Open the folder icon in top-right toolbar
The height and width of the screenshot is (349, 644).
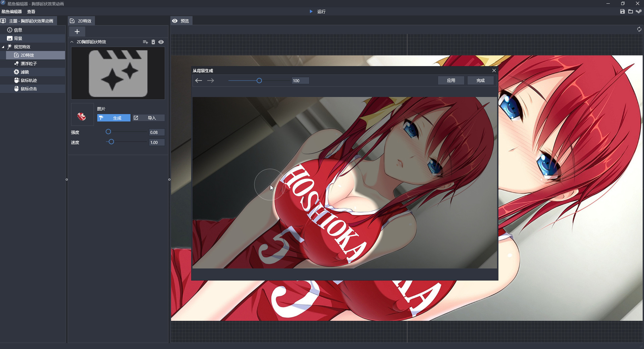(631, 11)
